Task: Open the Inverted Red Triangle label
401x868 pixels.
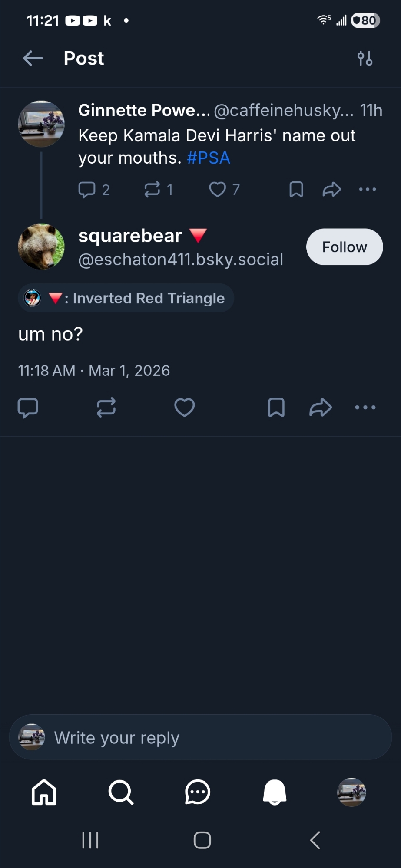Action: tap(126, 298)
